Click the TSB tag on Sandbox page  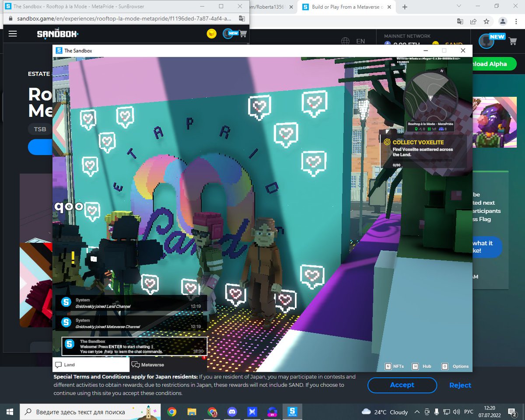(x=40, y=129)
